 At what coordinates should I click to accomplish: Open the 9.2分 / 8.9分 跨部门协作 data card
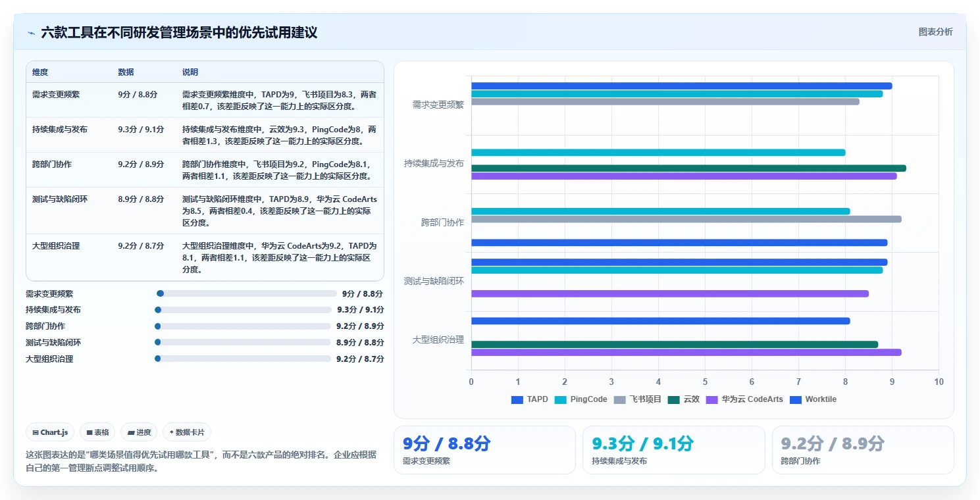(863, 450)
